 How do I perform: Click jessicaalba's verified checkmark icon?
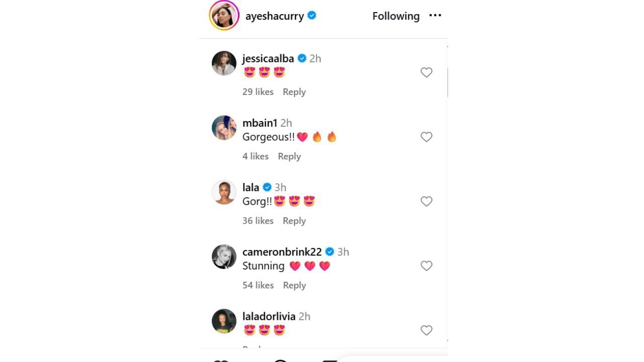[302, 58]
